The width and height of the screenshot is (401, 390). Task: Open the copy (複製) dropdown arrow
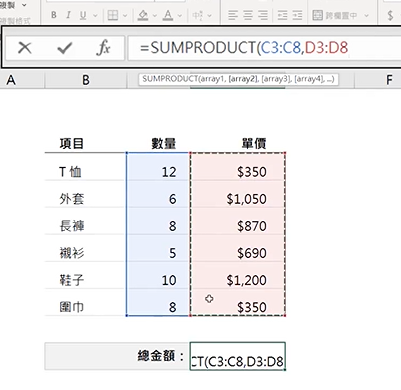point(24,5)
